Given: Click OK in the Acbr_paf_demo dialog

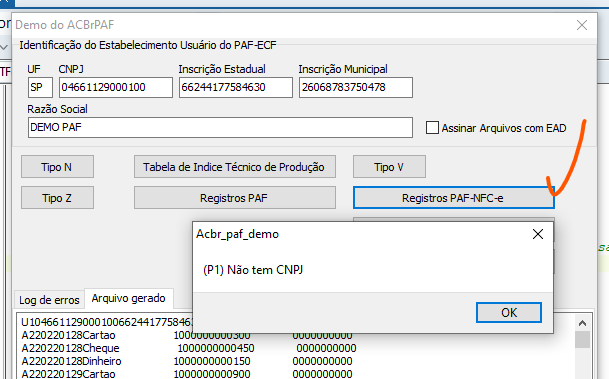Looking at the screenshot, I should [509, 313].
